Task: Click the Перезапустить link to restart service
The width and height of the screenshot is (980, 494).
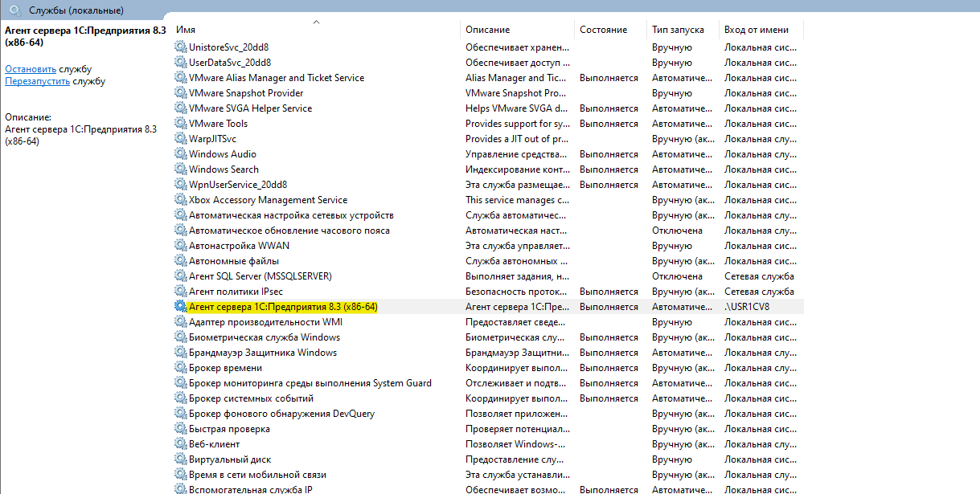Action: coord(37,81)
